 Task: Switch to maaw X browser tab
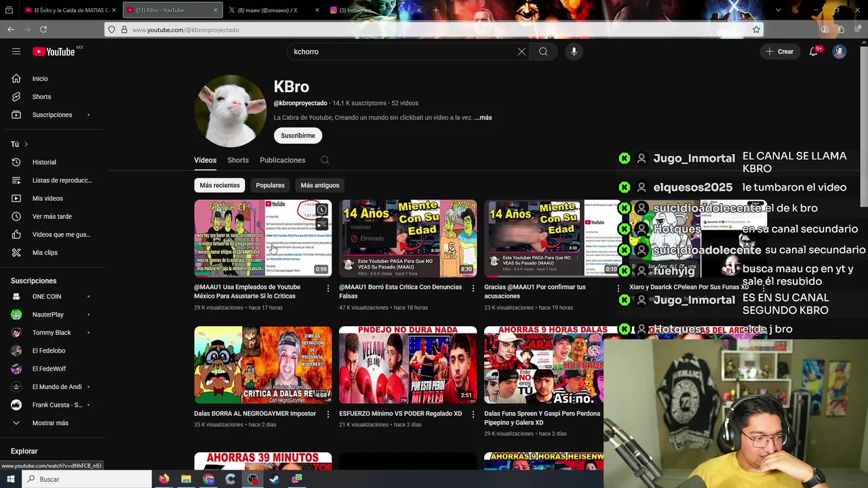(272, 10)
